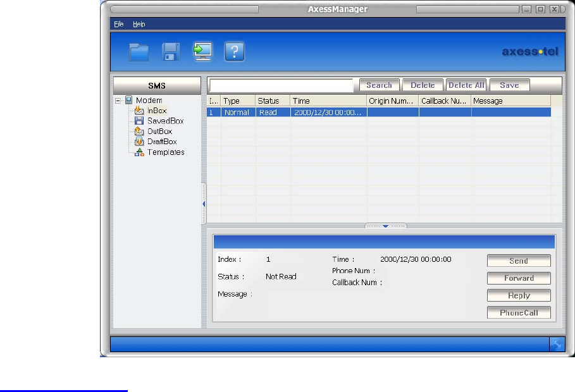This screenshot has width=575, height=392.
Task: Select the InBox tree item
Action: click(157, 111)
